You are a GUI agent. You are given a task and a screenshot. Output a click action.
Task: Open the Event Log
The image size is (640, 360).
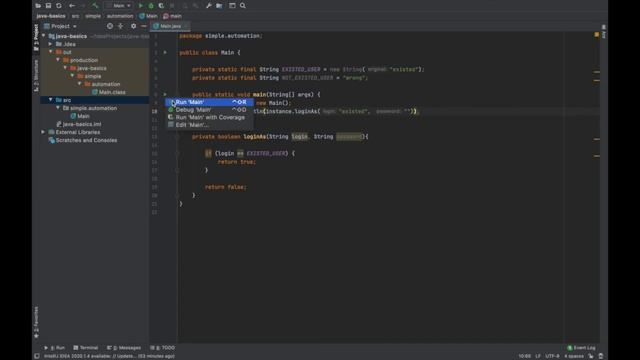click(x=581, y=348)
